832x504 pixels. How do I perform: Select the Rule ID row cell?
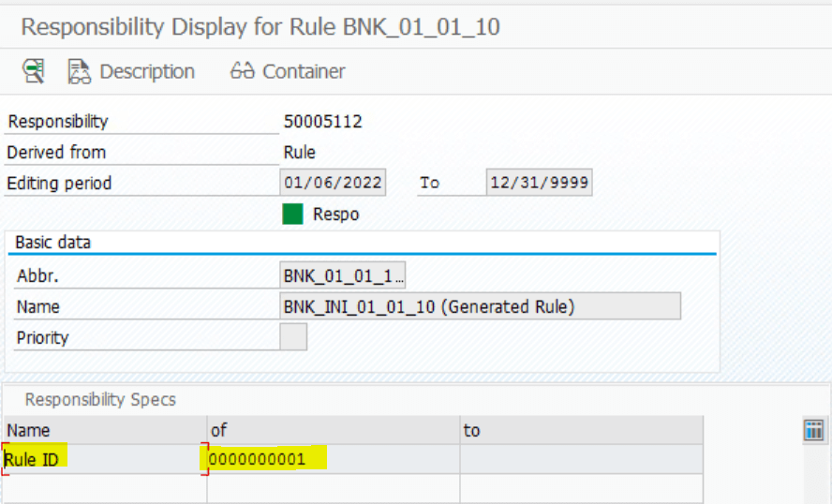pyautogui.click(x=105, y=459)
